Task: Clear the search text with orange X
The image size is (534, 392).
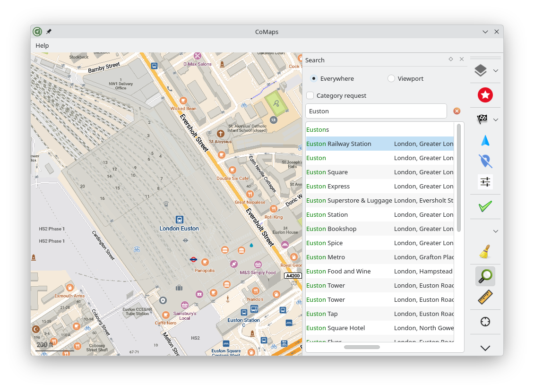Action: tap(457, 111)
